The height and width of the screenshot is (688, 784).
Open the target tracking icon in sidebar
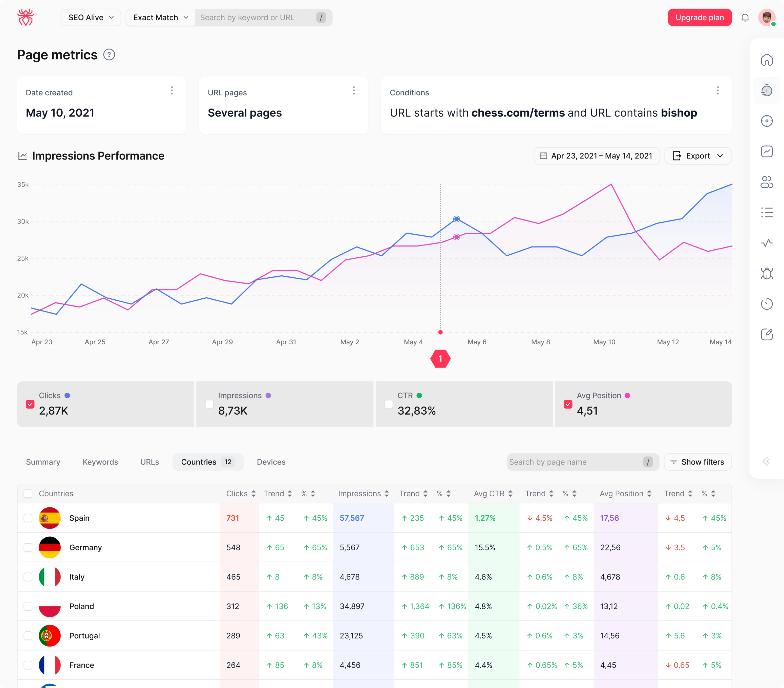(767, 121)
